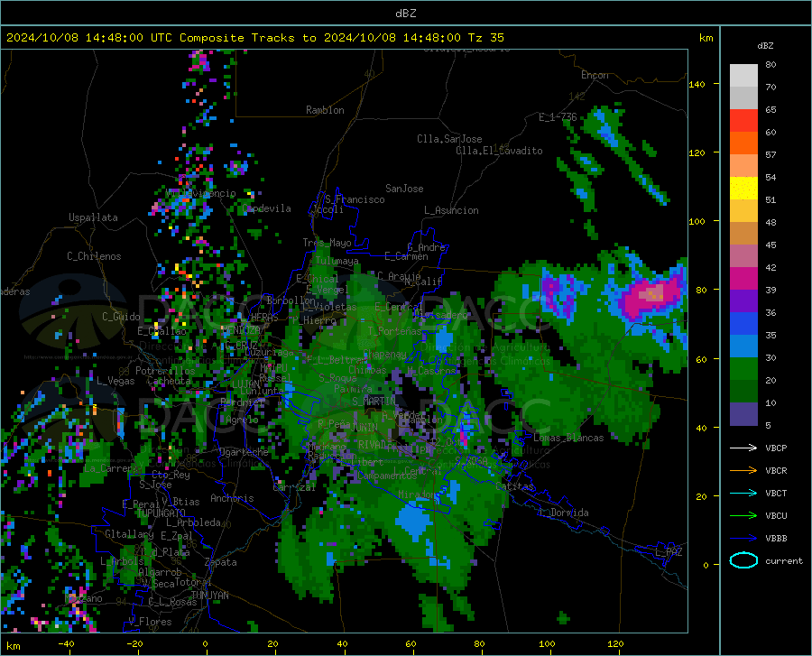
Task: Click the Uspallata town label
Action: coord(93,217)
